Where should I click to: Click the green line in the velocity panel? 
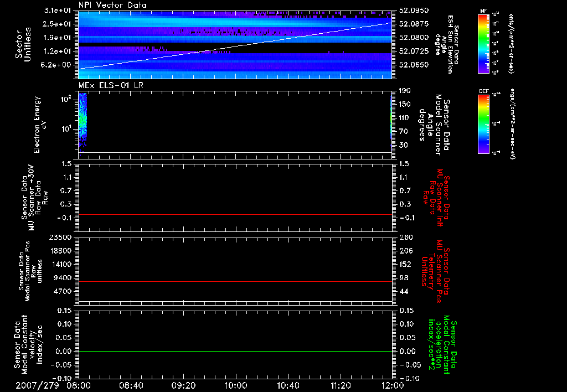click(235, 351)
